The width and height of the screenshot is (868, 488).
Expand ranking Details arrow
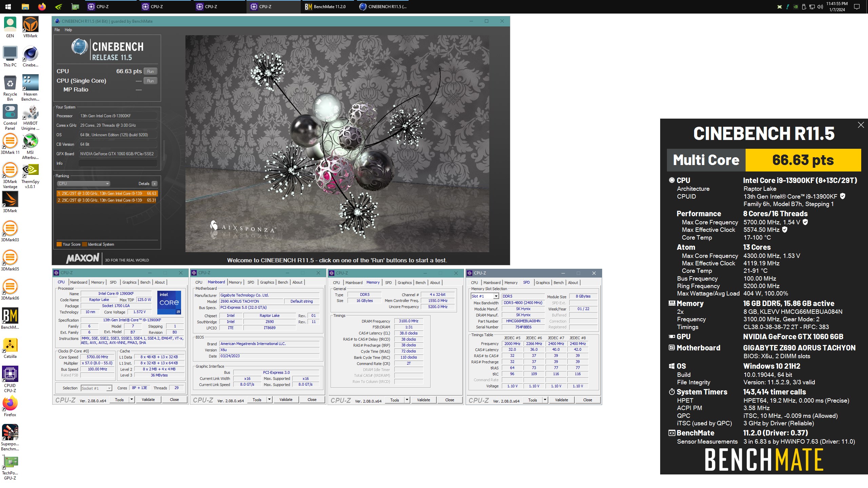[154, 184]
